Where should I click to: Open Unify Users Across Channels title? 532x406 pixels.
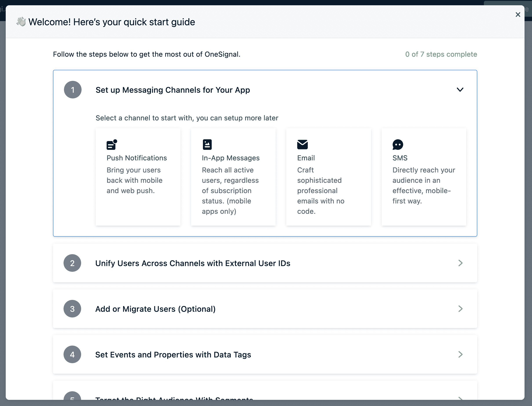point(193,263)
